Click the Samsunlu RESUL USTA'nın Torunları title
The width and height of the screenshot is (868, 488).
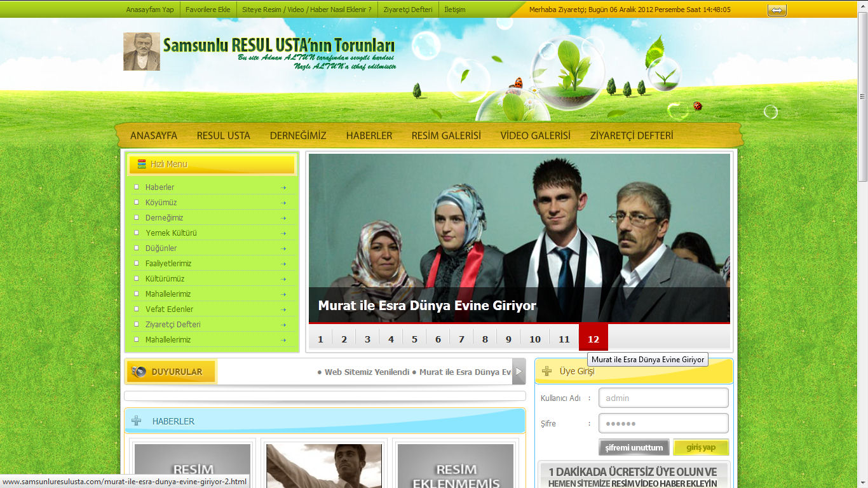click(279, 46)
